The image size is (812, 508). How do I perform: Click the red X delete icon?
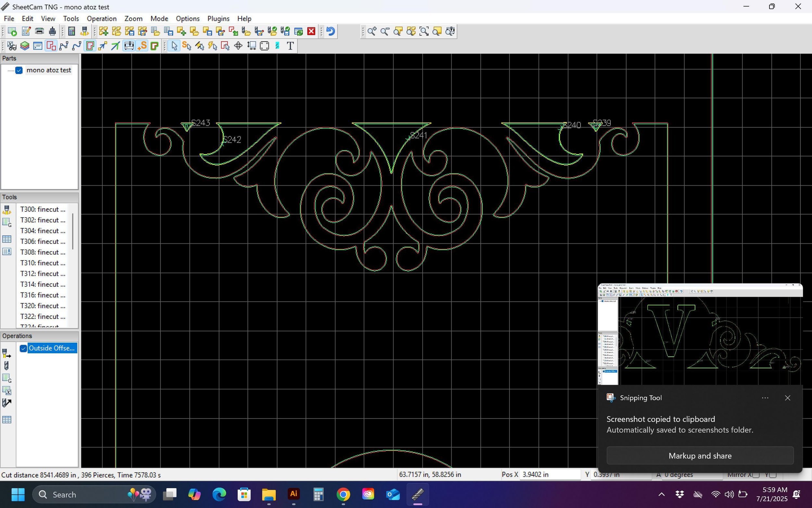(311, 31)
